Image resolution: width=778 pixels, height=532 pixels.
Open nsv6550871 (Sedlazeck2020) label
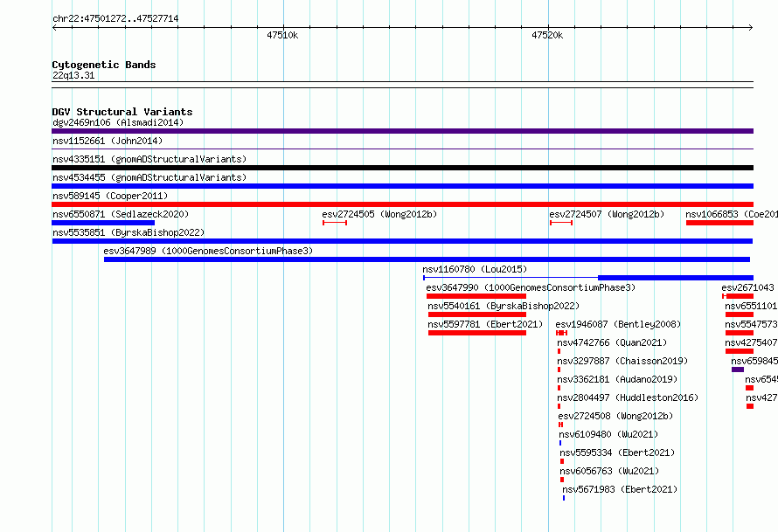[121, 214]
